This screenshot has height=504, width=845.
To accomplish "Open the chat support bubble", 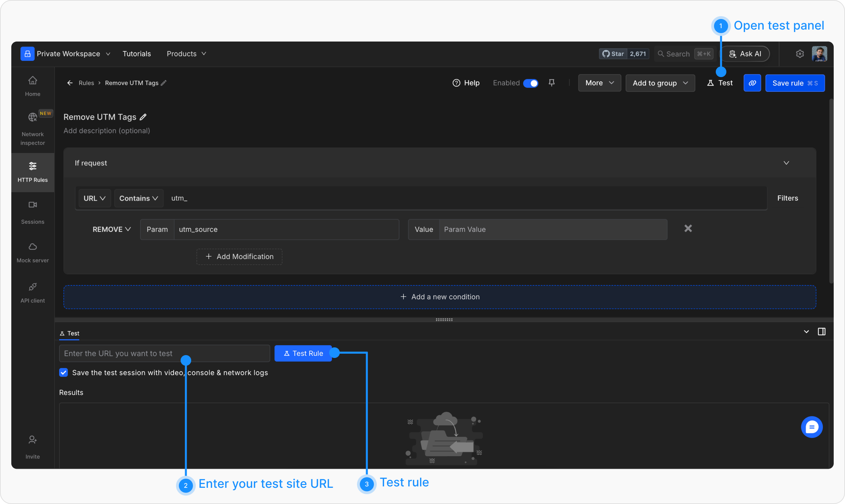I will tap(812, 427).
